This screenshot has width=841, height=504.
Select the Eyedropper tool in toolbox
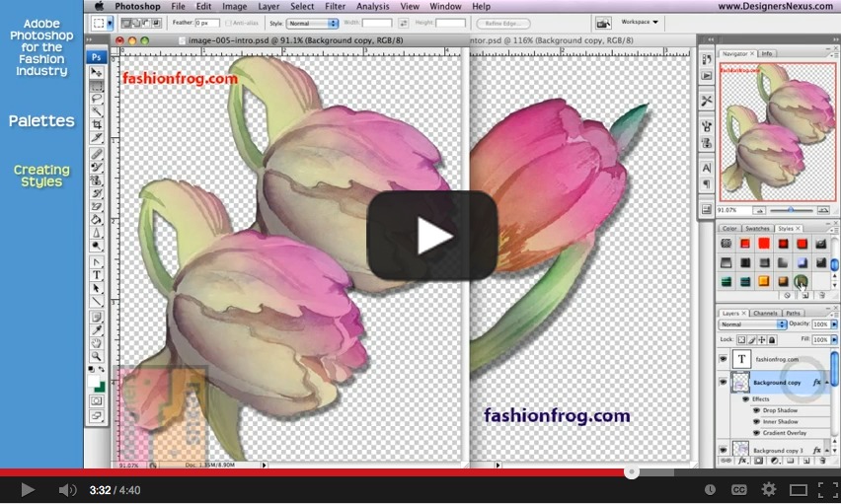pyautogui.click(x=97, y=329)
